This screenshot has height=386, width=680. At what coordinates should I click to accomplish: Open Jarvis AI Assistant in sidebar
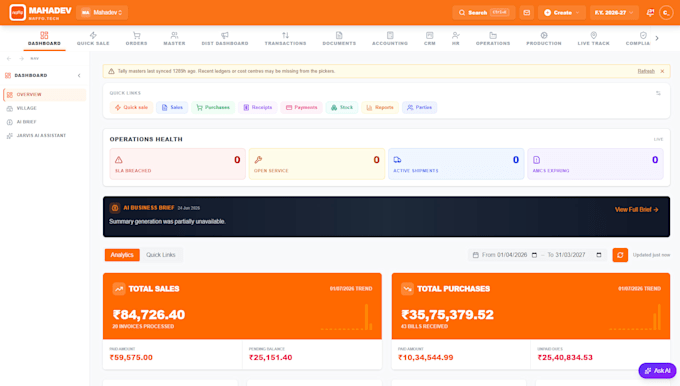coord(44,136)
